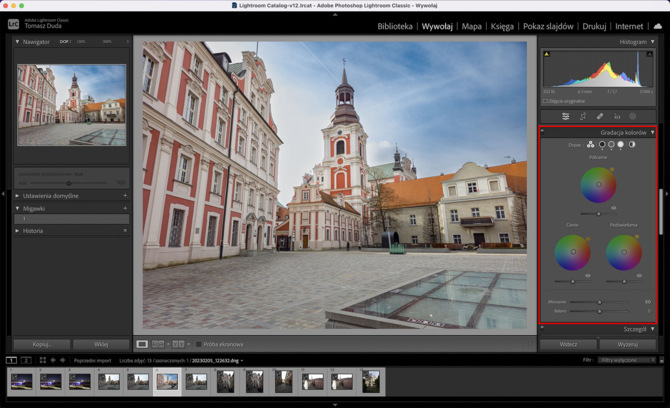Collapse the Nawigator panel

coord(17,42)
